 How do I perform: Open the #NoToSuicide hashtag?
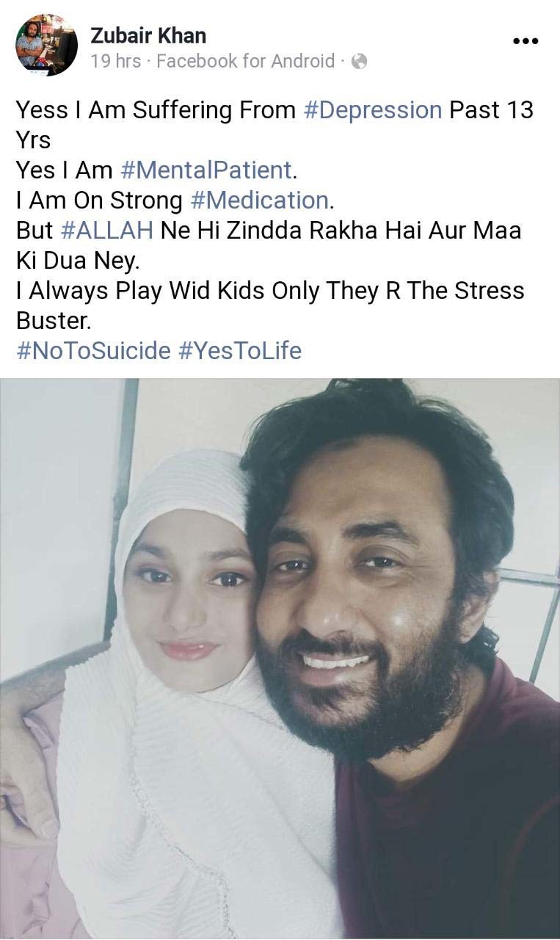[x=93, y=351]
